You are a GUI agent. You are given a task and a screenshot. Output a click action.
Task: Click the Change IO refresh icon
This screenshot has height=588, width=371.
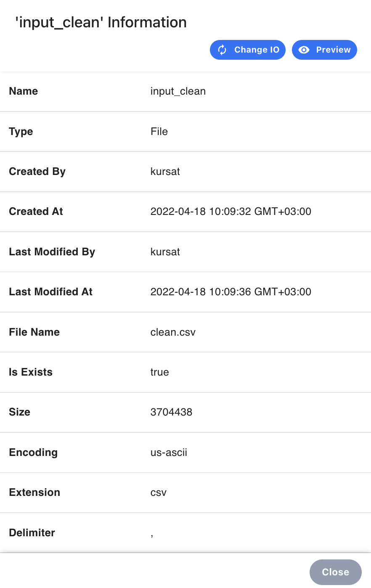(x=222, y=50)
